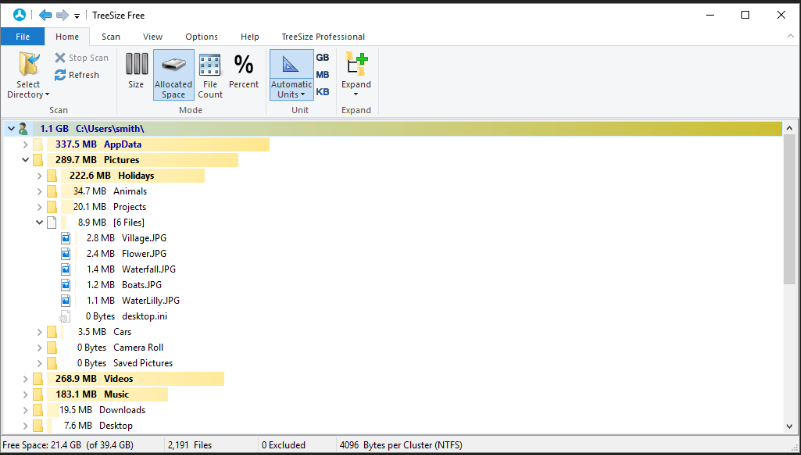Screen dimensions: 801x455
Task: Expand the Holidays folder
Action: point(39,176)
